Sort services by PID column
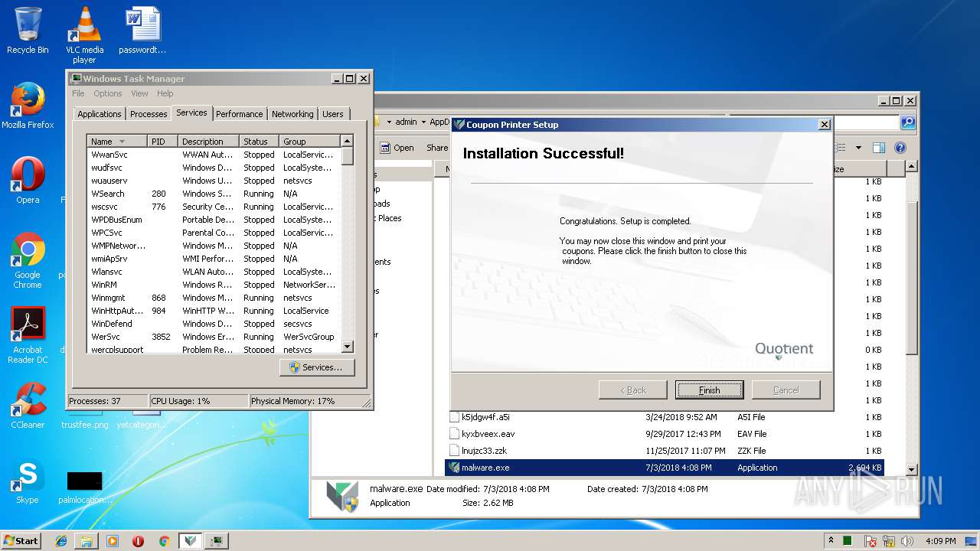Viewport: 980px width, 551px height. (163, 142)
